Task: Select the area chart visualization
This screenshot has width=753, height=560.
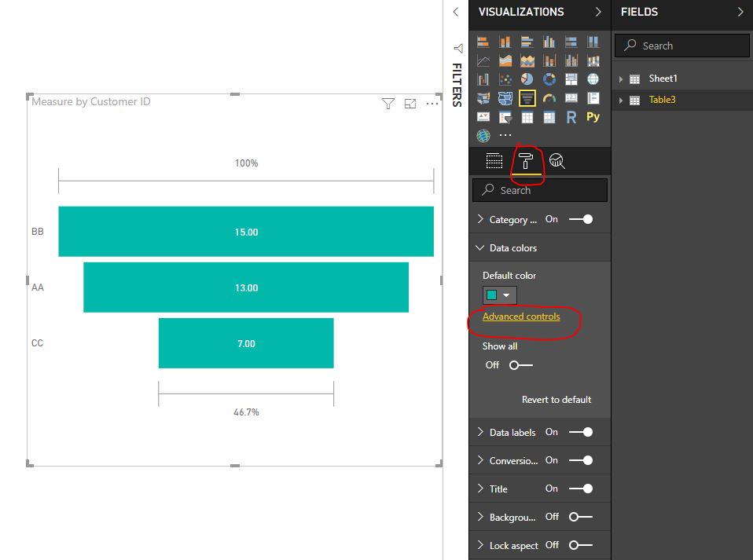Action: [505, 61]
